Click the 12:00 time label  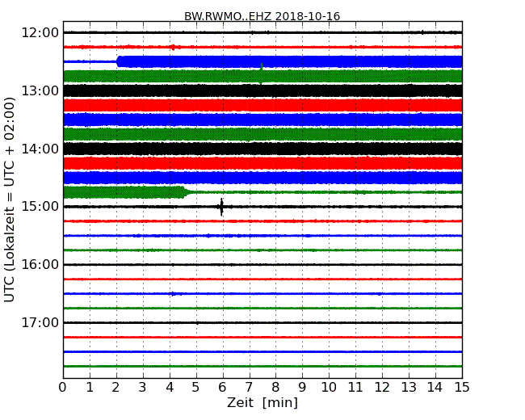tap(40, 33)
